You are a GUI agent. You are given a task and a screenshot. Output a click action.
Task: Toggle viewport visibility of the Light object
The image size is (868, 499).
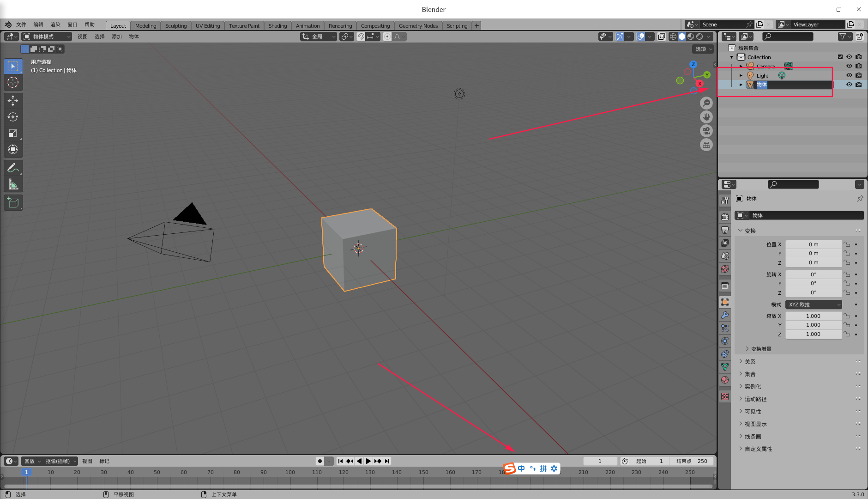point(850,75)
